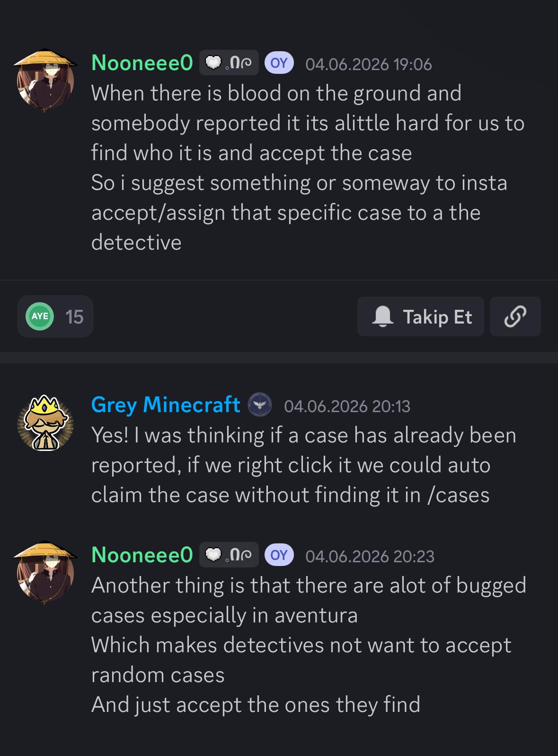Viewport: 558px width, 756px height.
Task: Select the 04.06.2026 20:13 timestamp
Action: pyautogui.click(x=347, y=406)
